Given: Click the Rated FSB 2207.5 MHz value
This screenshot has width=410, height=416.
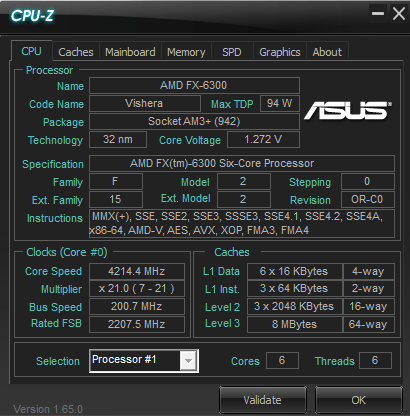Looking at the screenshot, I should 137,324.
